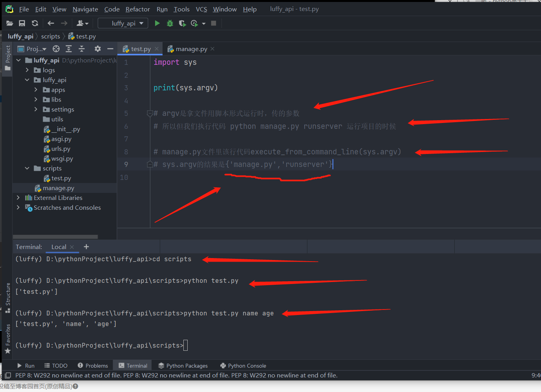Close the manage.py editor tab
The width and height of the screenshot is (541, 392).
(x=212, y=49)
